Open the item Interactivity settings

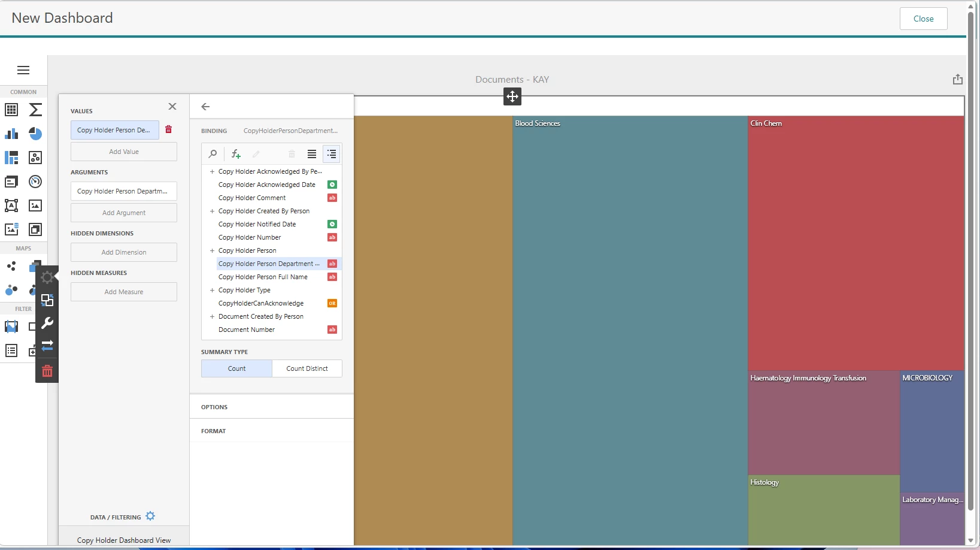coord(47,300)
